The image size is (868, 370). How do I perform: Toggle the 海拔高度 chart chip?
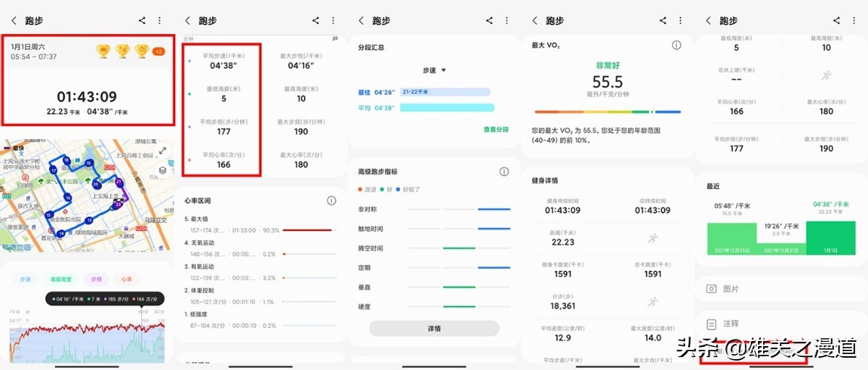pyautogui.click(x=60, y=279)
